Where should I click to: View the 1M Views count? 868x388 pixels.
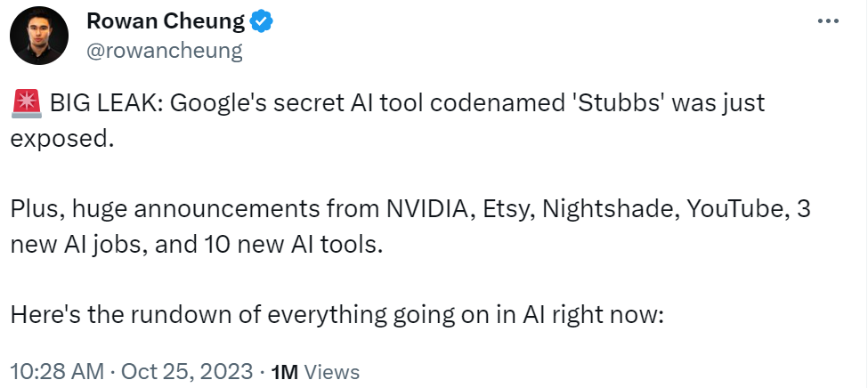click(314, 371)
